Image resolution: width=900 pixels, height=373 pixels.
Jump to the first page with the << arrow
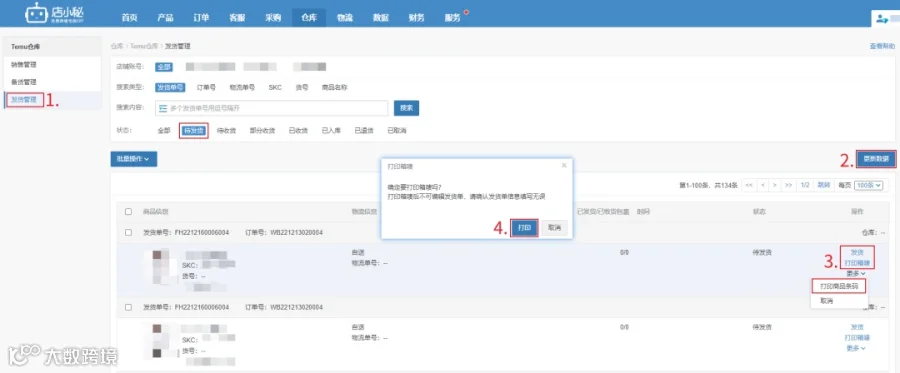[x=749, y=185]
